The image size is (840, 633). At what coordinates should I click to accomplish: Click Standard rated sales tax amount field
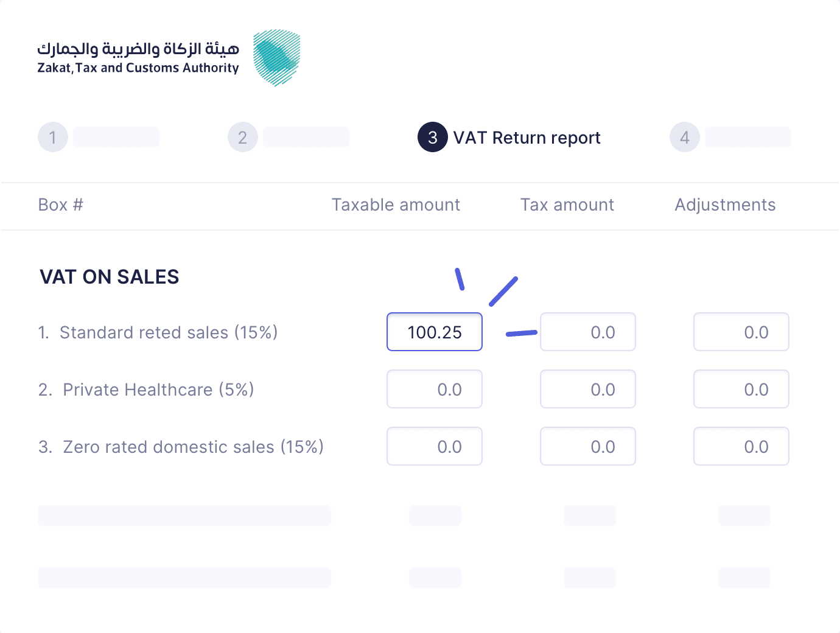588,332
